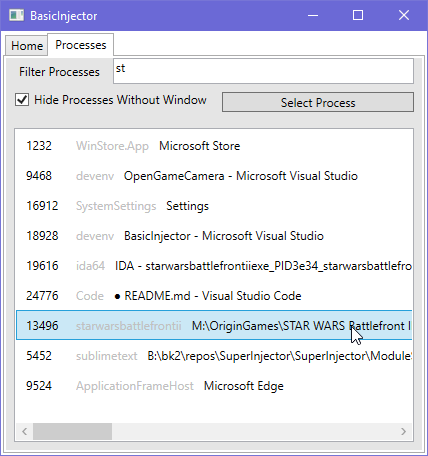Select process 1232 Microsoft Store
Screen dimensions: 428x456
[214, 146]
